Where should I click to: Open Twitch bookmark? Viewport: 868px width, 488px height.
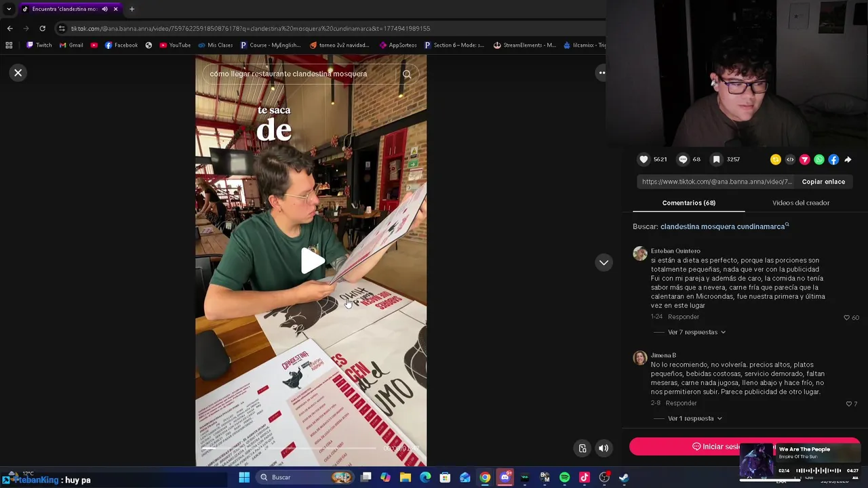(39, 45)
